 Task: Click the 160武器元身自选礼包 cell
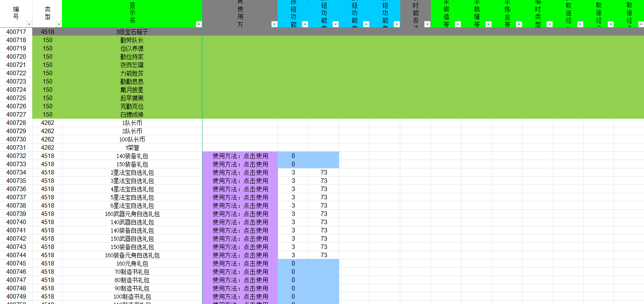coord(132,214)
